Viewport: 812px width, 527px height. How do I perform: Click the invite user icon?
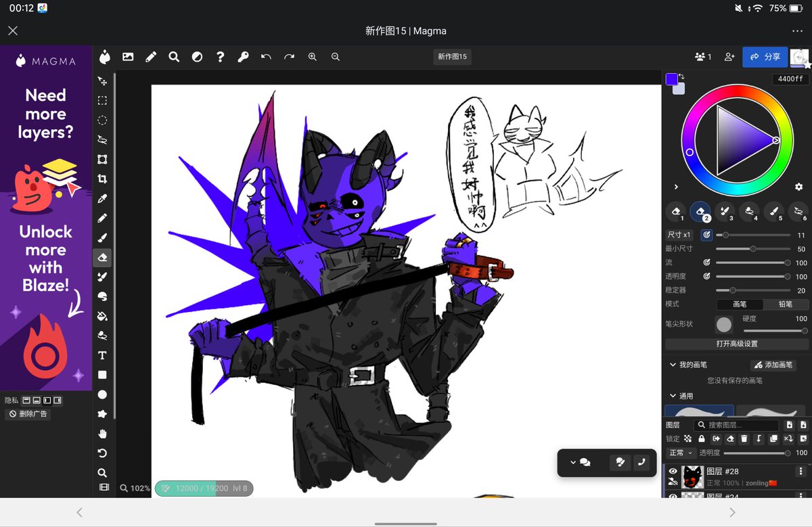729,57
